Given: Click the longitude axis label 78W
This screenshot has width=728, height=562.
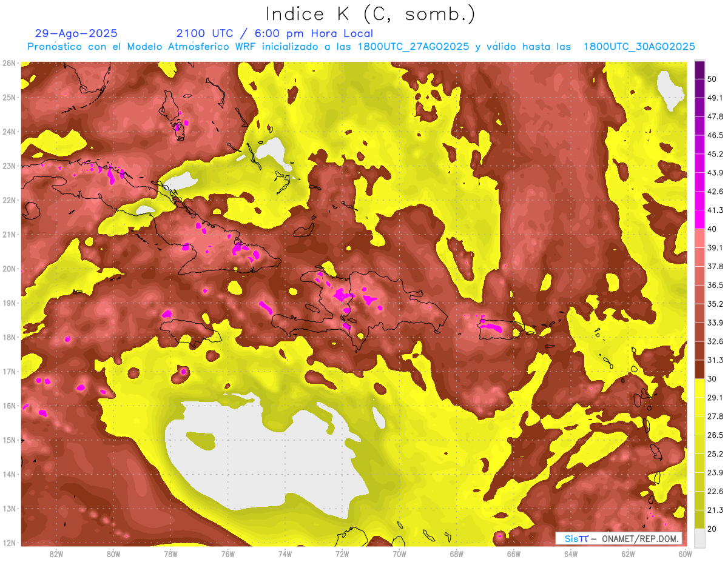Looking at the screenshot, I should (170, 554).
